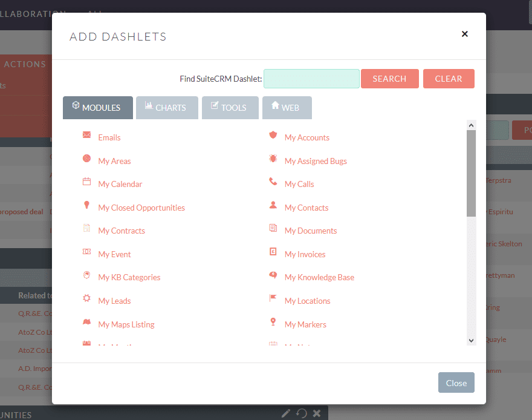Add the My Knowledge Base dashlet
The image size is (532, 420).
[x=319, y=277]
